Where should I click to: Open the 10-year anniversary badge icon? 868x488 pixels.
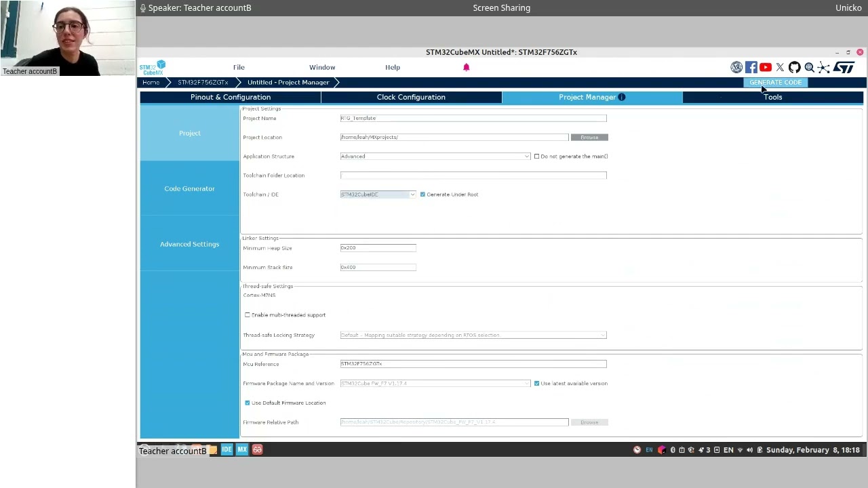[x=736, y=67]
